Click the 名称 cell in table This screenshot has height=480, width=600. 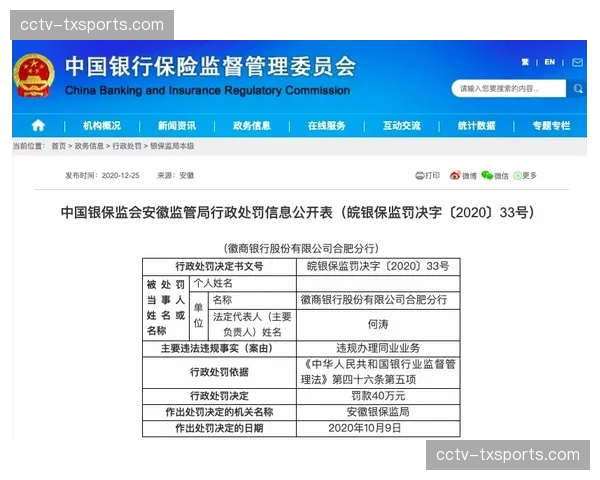coord(253,300)
